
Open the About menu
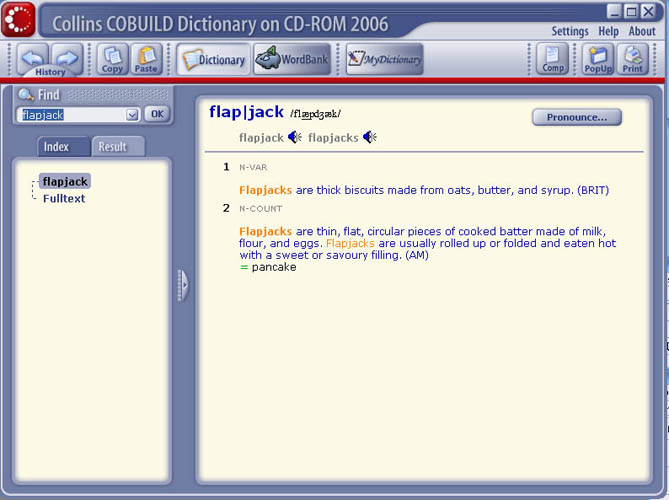[x=642, y=32]
